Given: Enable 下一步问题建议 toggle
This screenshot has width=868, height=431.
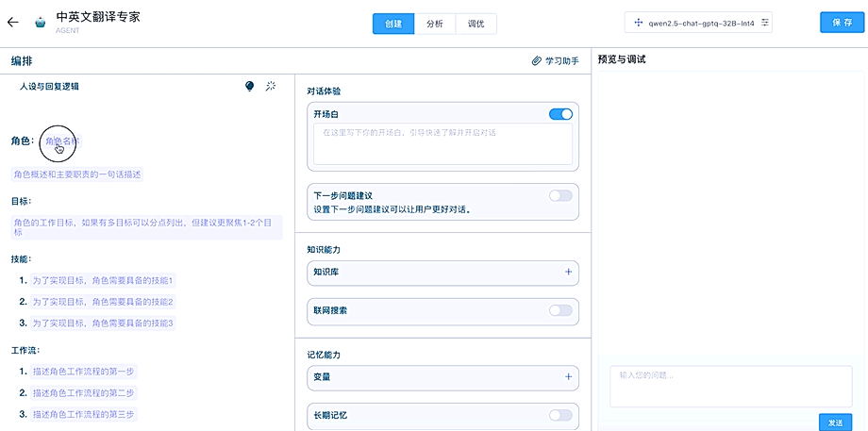Looking at the screenshot, I should click(x=560, y=195).
